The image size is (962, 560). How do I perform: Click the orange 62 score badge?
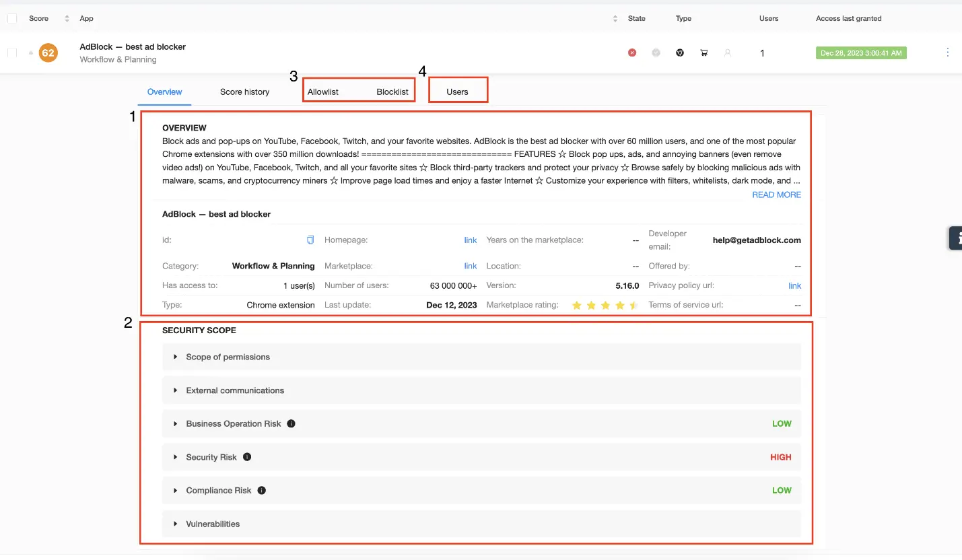(x=48, y=53)
